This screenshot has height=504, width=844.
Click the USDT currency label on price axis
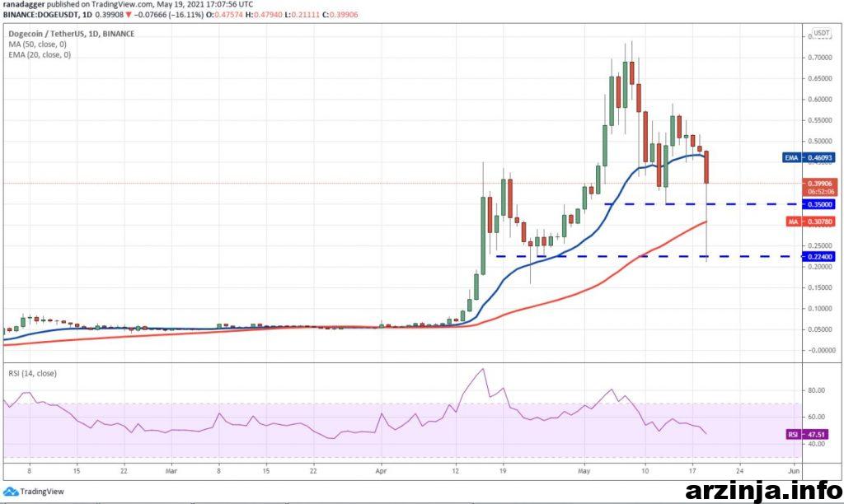click(x=822, y=33)
